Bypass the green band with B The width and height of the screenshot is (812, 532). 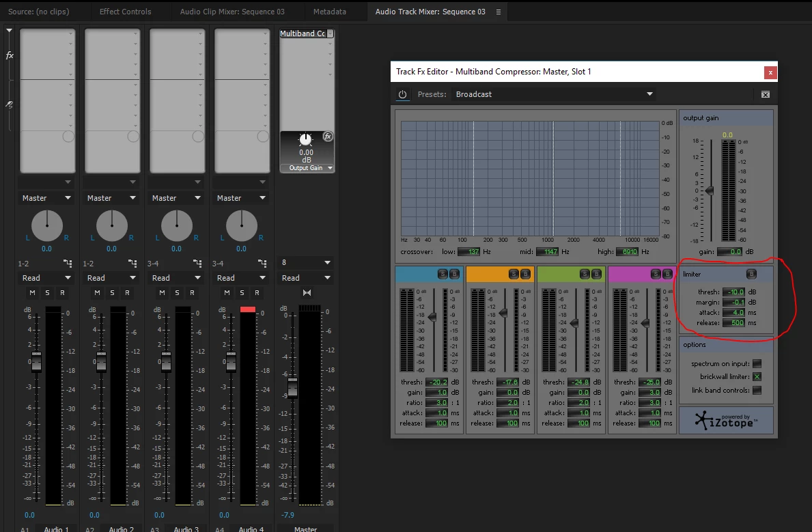click(596, 274)
